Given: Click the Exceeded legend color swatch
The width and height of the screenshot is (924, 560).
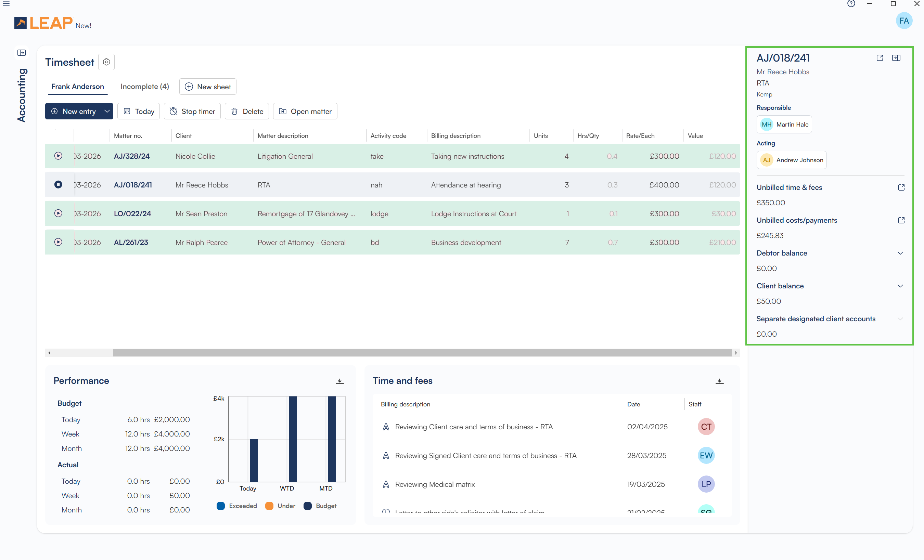Looking at the screenshot, I should pos(221,506).
